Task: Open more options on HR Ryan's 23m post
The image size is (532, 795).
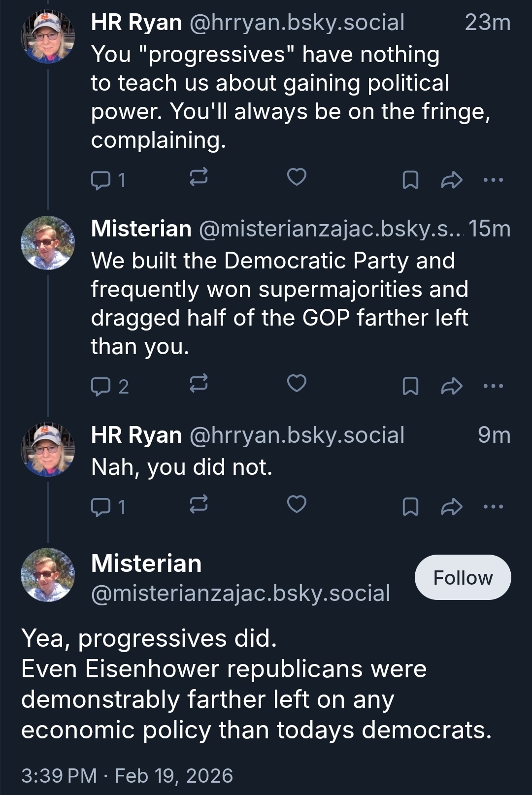Action: pos(493,180)
